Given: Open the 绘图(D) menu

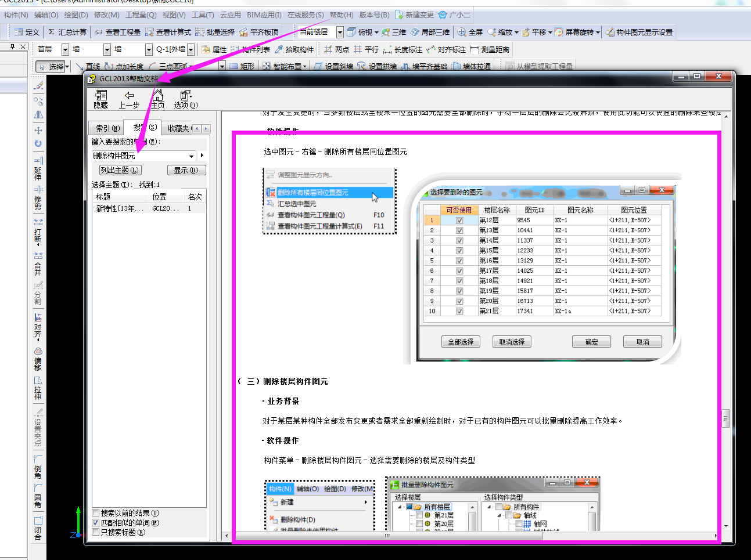Looking at the screenshot, I should tap(76, 15).
